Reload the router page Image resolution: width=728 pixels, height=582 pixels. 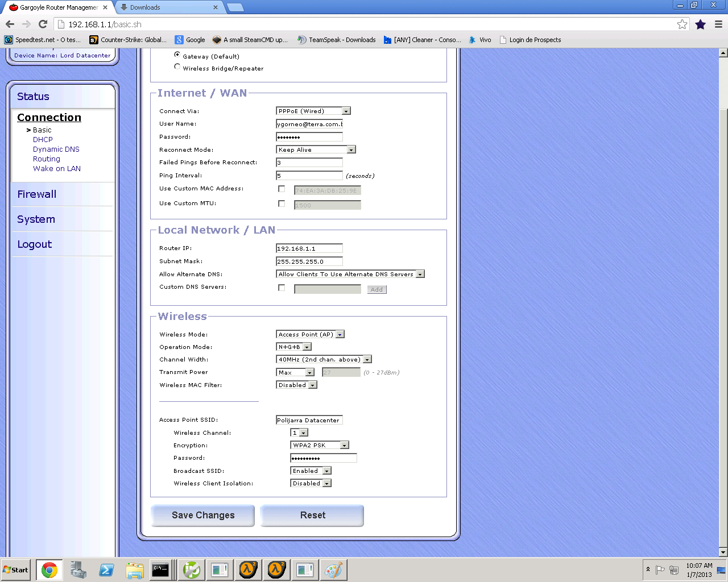coord(43,24)
